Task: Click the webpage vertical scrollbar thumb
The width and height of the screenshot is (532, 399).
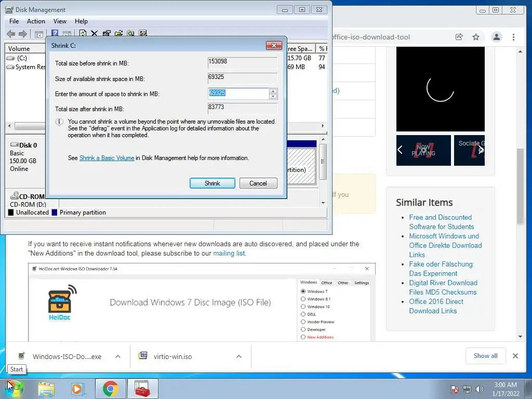Action: [x=520, y=186]
